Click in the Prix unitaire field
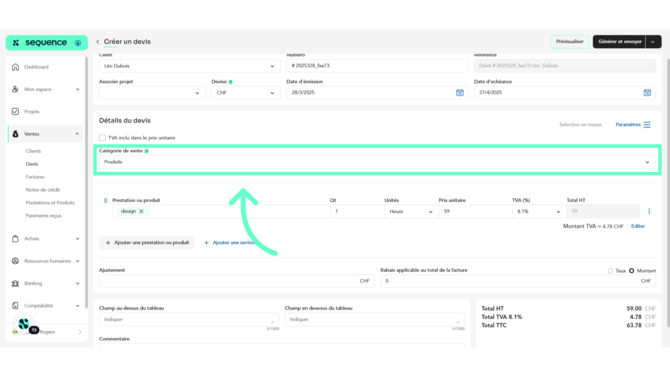Image resolution: width=670 pixels, height=377 pixels. click(475, 211)
